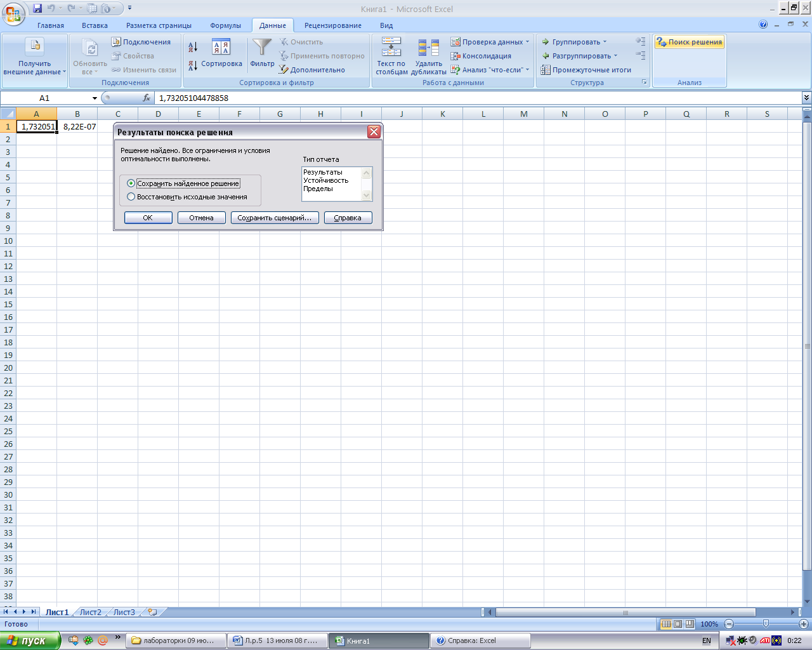The height and width of the screenshot is (650, 812).
Task: Sort ascending A to Я icon
Action: 193,46
